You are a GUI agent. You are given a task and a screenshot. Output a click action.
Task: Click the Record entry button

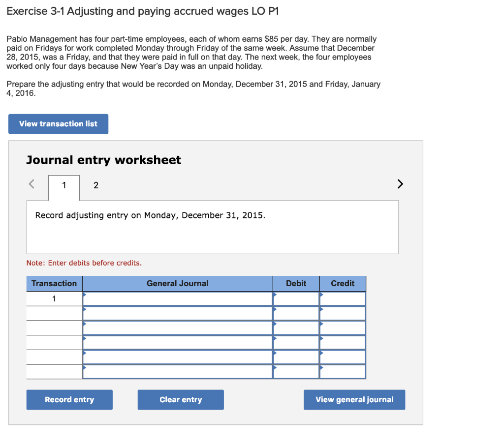tap(69, 400)
